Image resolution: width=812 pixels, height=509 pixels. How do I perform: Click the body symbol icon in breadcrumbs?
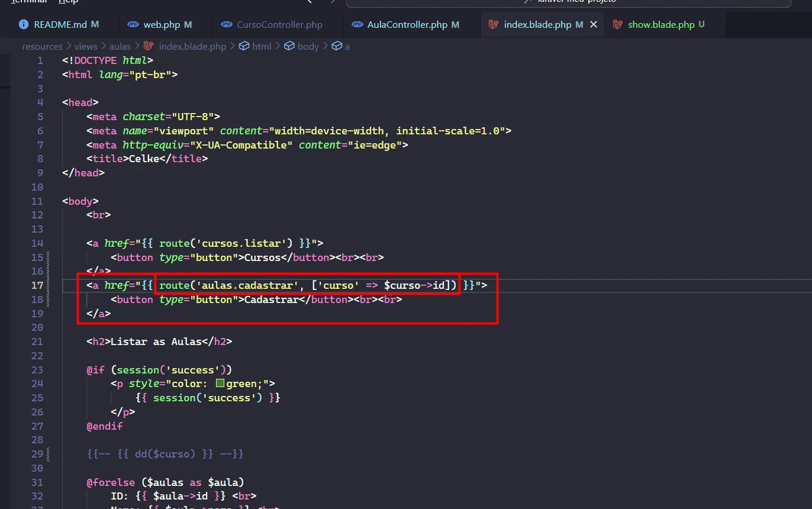coord(289,46)
